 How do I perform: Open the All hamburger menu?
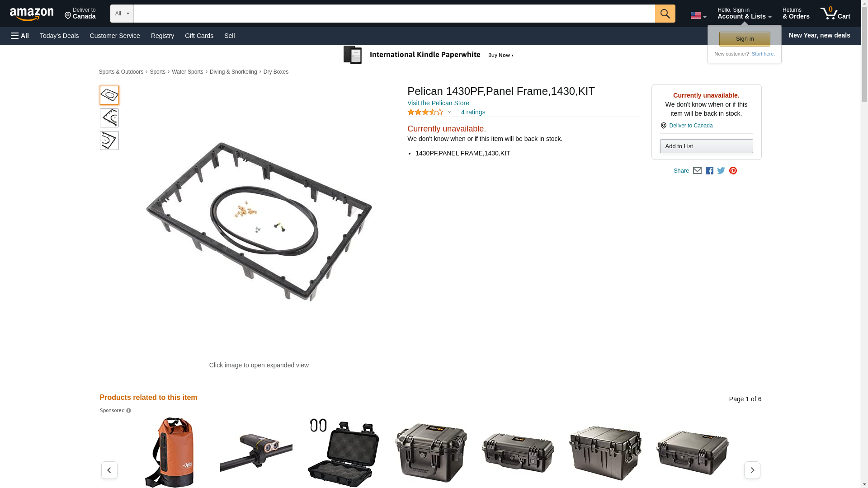20,36
